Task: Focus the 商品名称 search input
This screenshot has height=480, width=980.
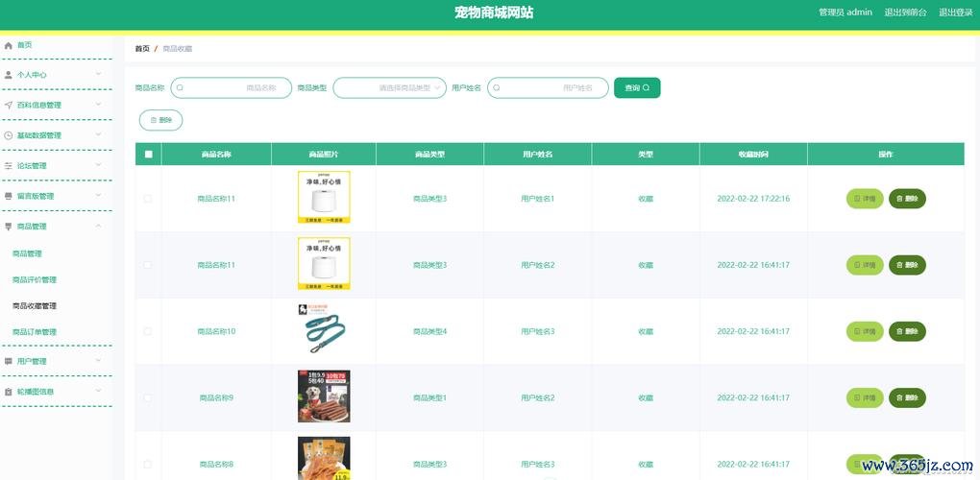Action: coord(232,88)
